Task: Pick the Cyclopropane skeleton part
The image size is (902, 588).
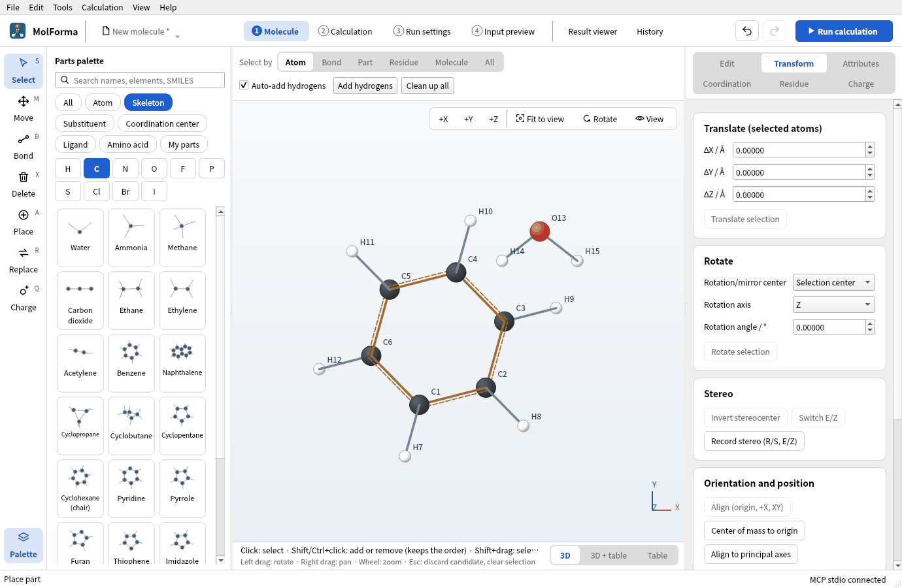Action: (x=80, y=425)
